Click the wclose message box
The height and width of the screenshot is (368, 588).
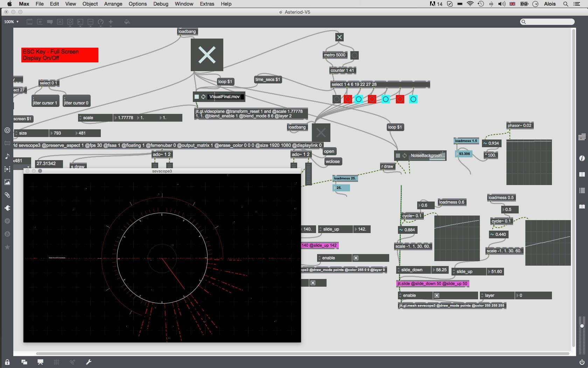[332, 162]
